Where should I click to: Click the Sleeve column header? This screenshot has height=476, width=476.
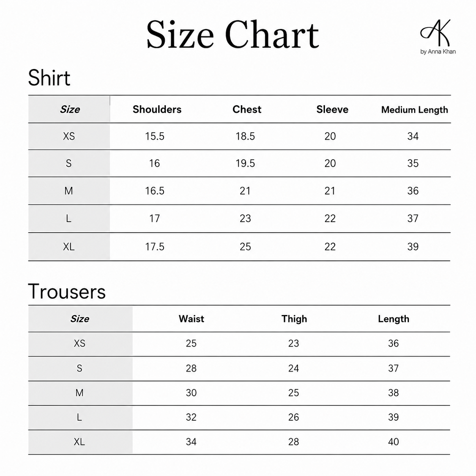[332, 109]
